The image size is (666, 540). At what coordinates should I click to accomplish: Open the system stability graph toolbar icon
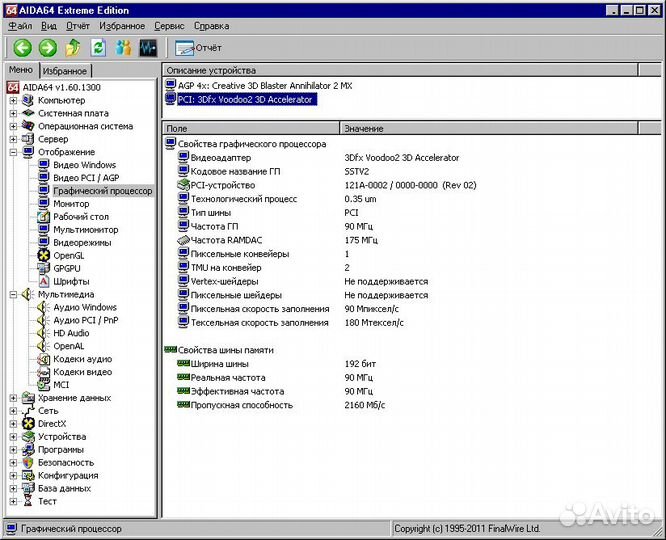pos(148,48)
